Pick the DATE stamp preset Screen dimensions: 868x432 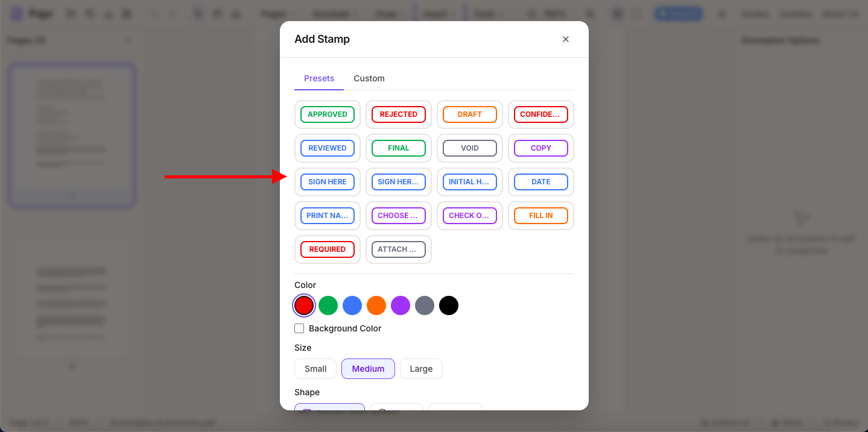541,182
